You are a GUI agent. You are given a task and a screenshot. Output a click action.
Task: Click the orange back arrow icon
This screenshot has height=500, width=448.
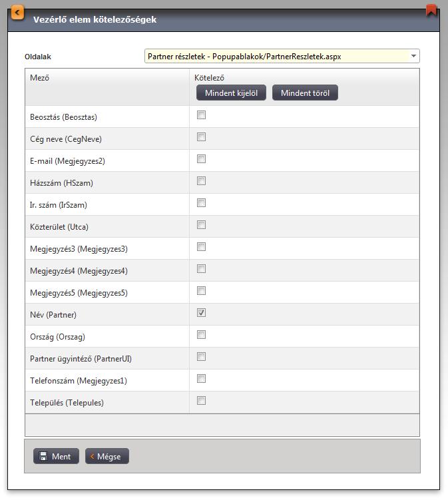[x=17, y=13]
